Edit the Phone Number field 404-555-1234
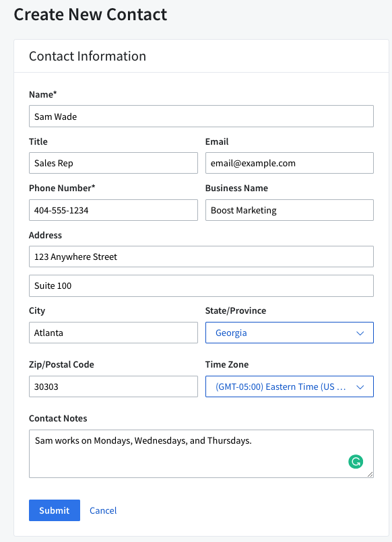 [x=113, y=210]
